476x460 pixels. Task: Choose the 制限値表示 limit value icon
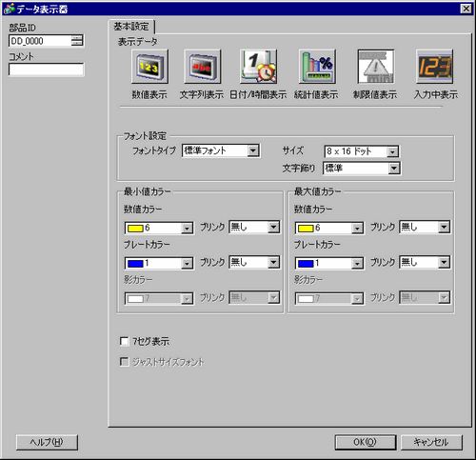click(x=376, y=67)
